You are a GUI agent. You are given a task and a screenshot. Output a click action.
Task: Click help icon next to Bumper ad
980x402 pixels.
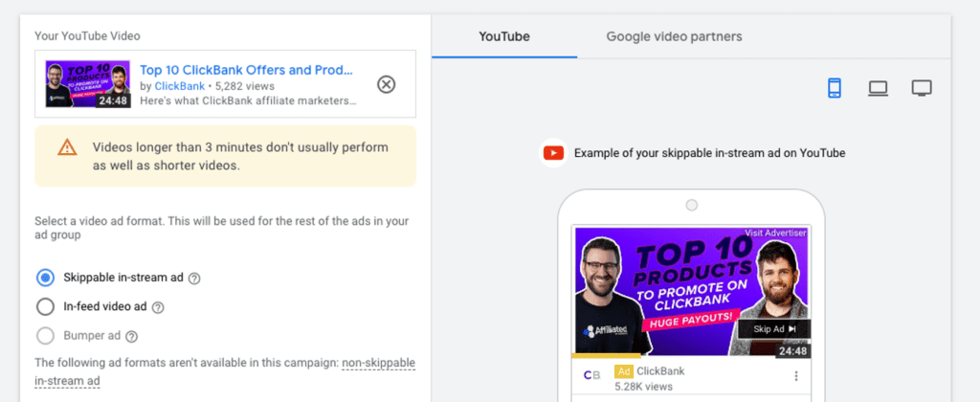click(x=132, y=336)
